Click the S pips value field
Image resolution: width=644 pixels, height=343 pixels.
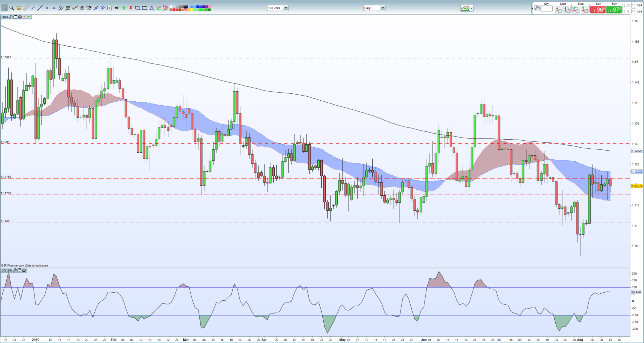point(634,5)
